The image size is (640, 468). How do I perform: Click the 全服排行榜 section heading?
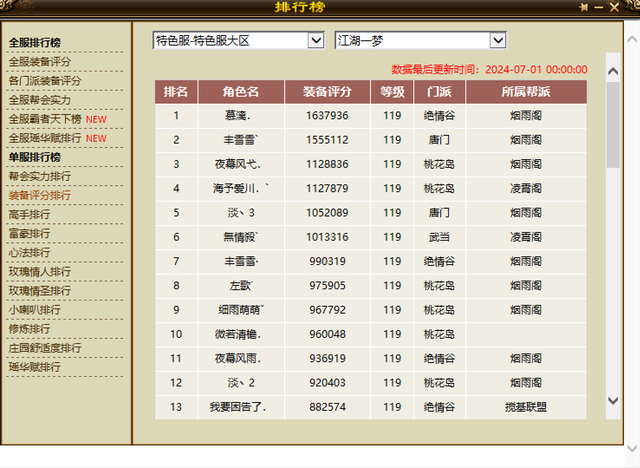coord(35,42)
